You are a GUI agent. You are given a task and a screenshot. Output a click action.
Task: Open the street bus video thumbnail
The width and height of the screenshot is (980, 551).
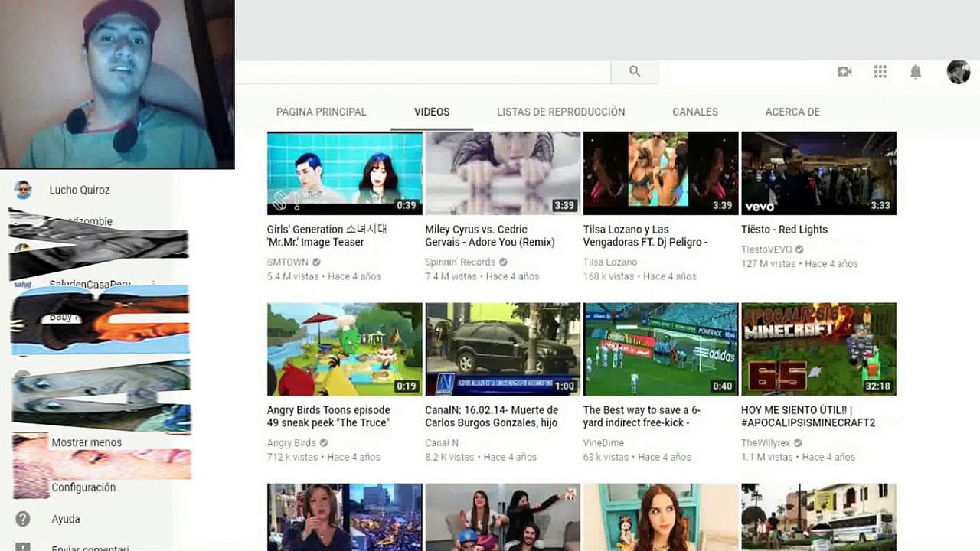(818, 517)
